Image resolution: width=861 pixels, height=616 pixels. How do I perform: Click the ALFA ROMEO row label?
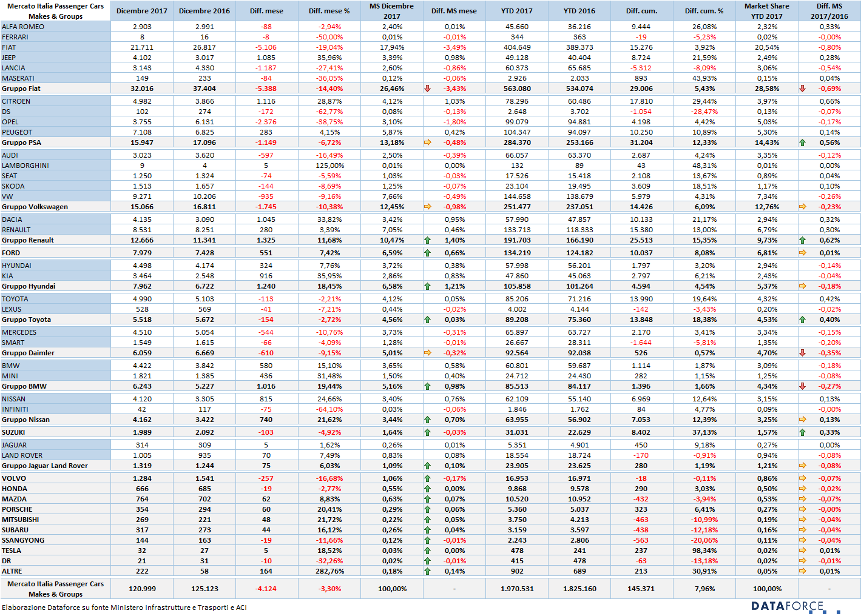coord(23,27)
